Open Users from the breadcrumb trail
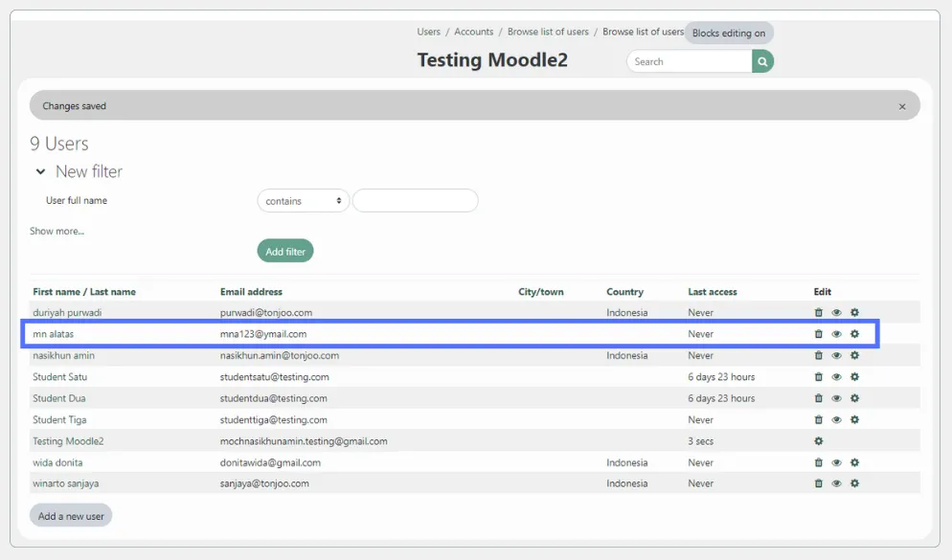 coord(428,31)
